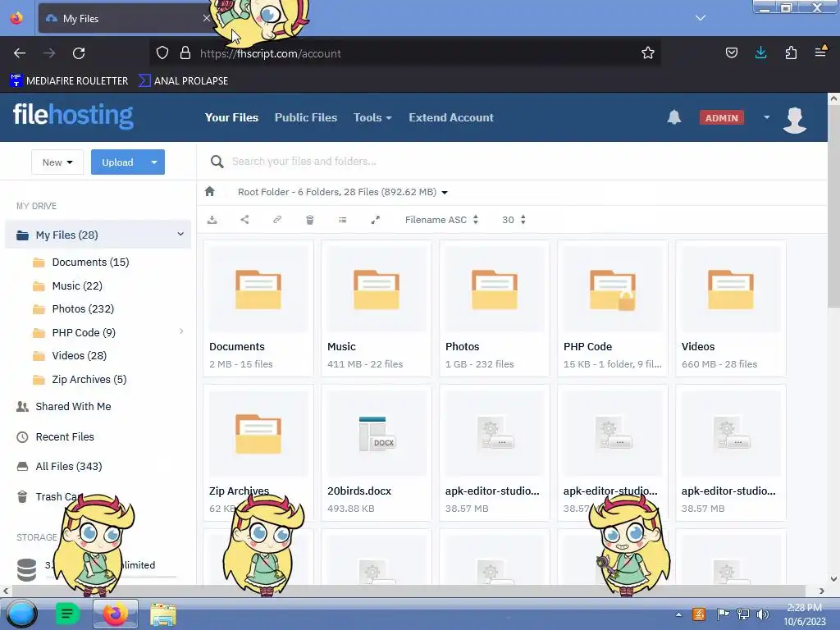Screen dimensions: 840x630
Task: Open the green chat app in taskbar
Action: pos(67,614)
